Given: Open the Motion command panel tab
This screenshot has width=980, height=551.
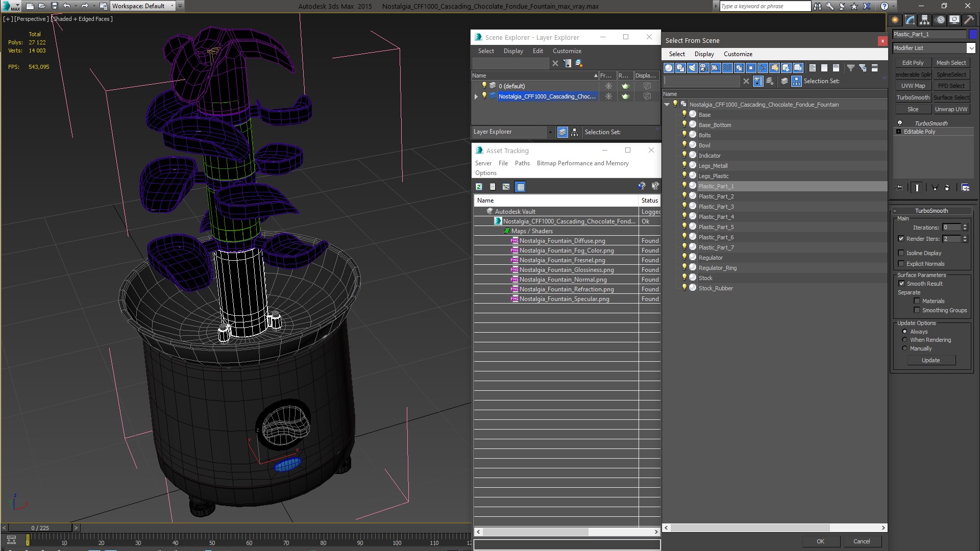Looking at the screenshot, I should coord(940,20).
